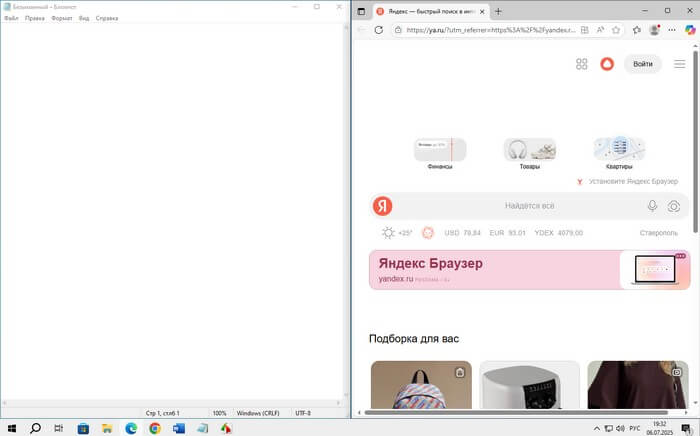Add page to favorites star icon
The height and width of the screenshot is (436, 700).
(617, 30)
